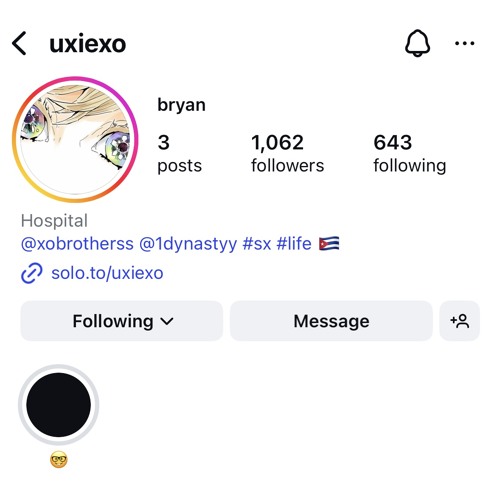Expand the Following dropdown button
Image resolution: width=500 pixels, height=500 pixels.
coord(122,321)
